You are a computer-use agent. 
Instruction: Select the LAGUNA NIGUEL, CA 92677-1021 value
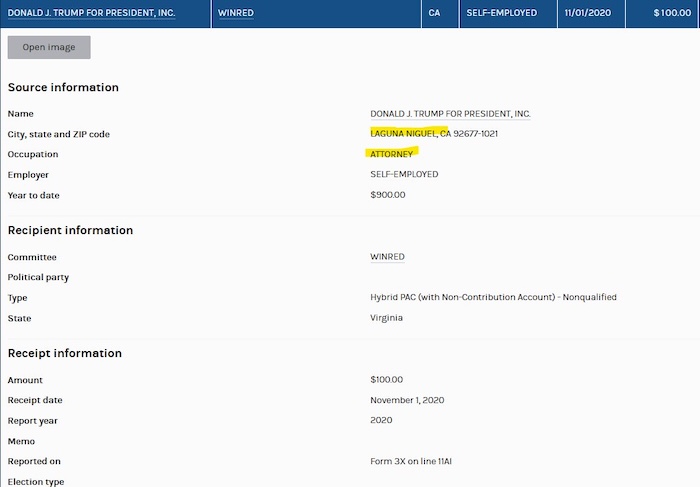click(x=434, y=133)
